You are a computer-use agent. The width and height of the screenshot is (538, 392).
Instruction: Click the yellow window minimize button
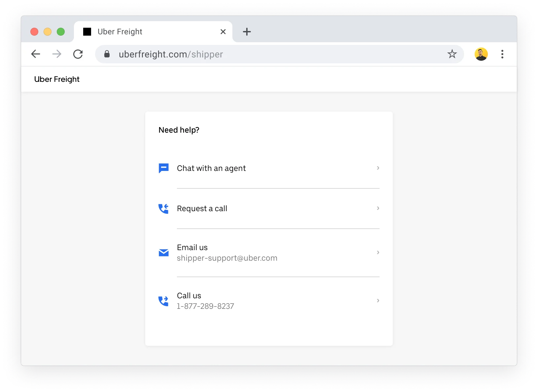(x=48, y=32)
